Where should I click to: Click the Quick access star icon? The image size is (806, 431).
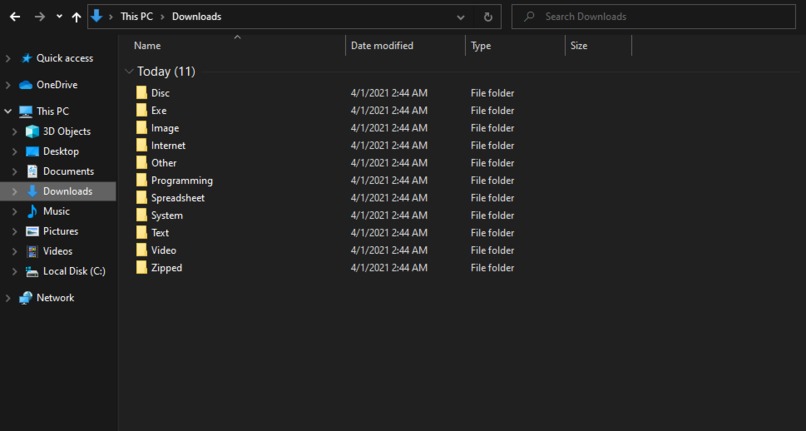[27, 59]
